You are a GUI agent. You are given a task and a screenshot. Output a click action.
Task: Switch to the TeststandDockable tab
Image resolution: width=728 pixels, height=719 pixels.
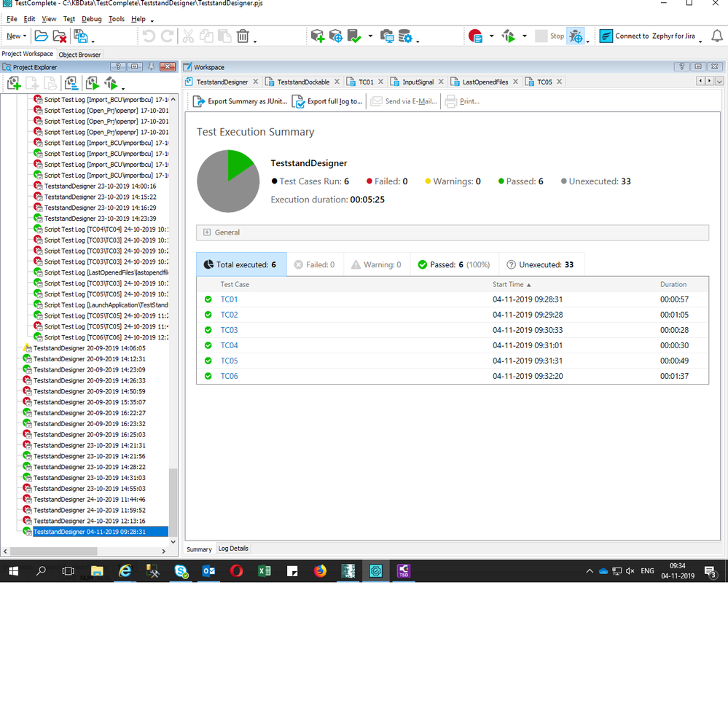pos(303,82)
